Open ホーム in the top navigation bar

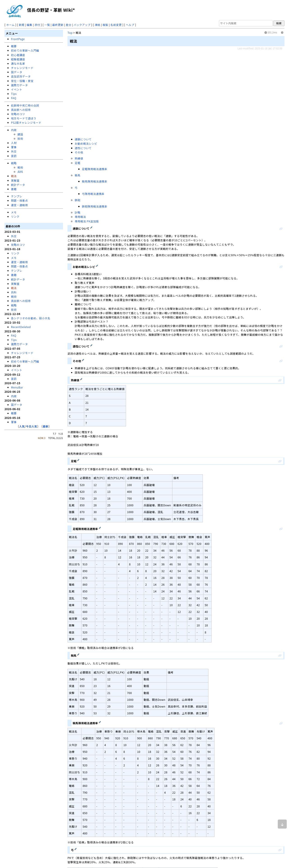(10, 25)
